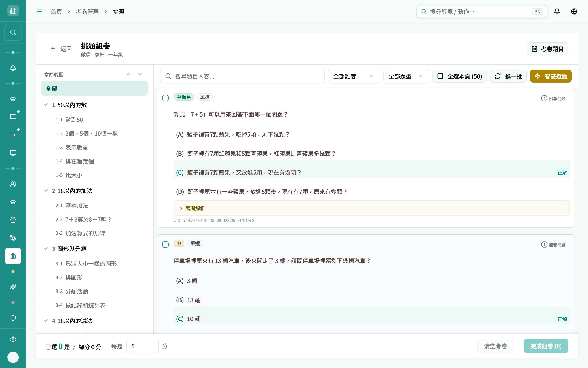Open the 全部題型 dropdown
This screenshot has width=588, height=368.
pos(406,76)
